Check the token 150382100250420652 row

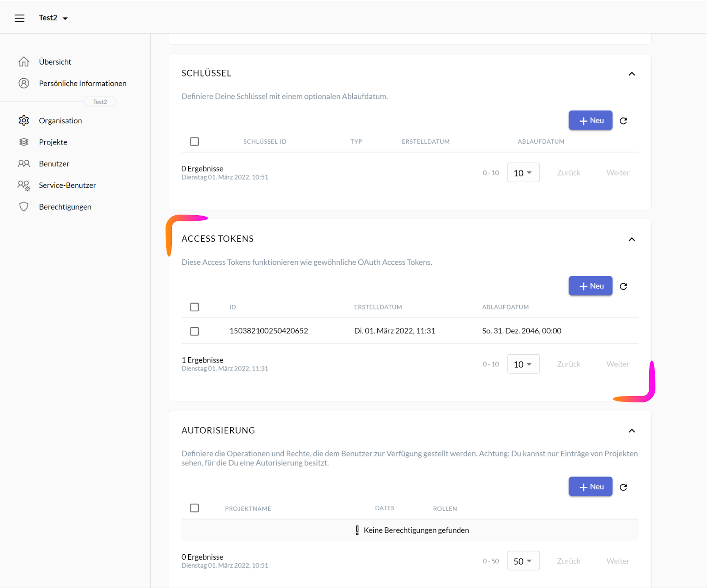click(194, 331)
